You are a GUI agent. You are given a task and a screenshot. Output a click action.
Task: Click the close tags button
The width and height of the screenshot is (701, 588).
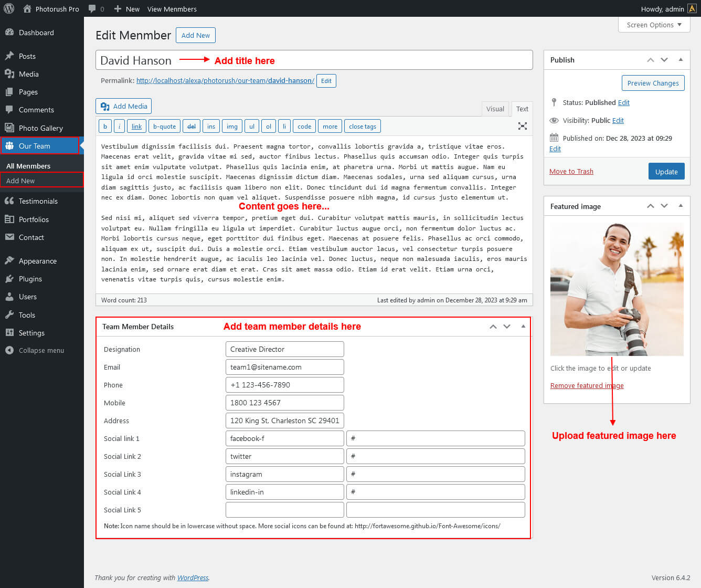coord(363,127)
